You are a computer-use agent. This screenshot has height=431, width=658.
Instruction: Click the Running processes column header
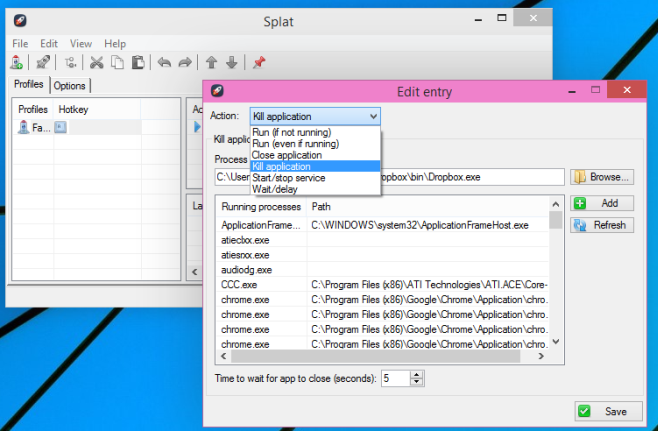[261, 206]
